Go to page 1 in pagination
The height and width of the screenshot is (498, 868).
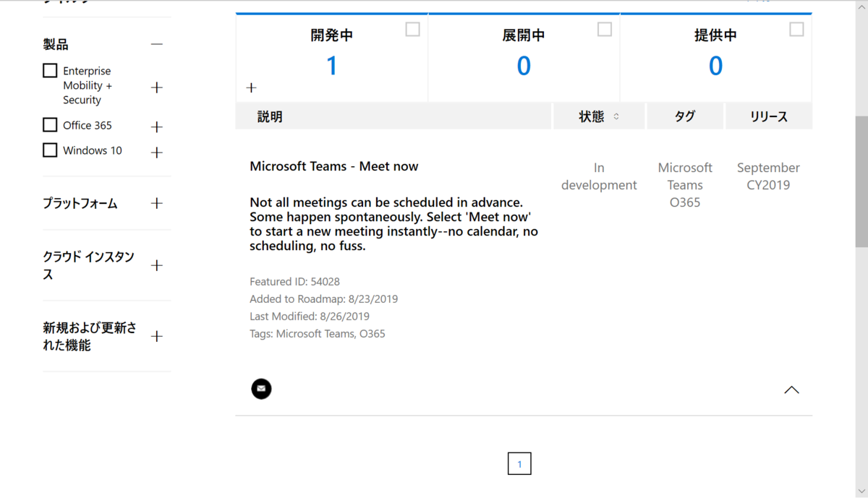click(x=519, y=464)
